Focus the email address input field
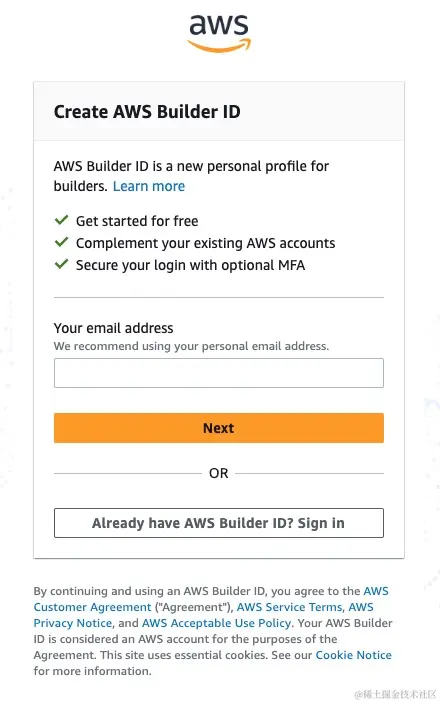 point(219,373)
